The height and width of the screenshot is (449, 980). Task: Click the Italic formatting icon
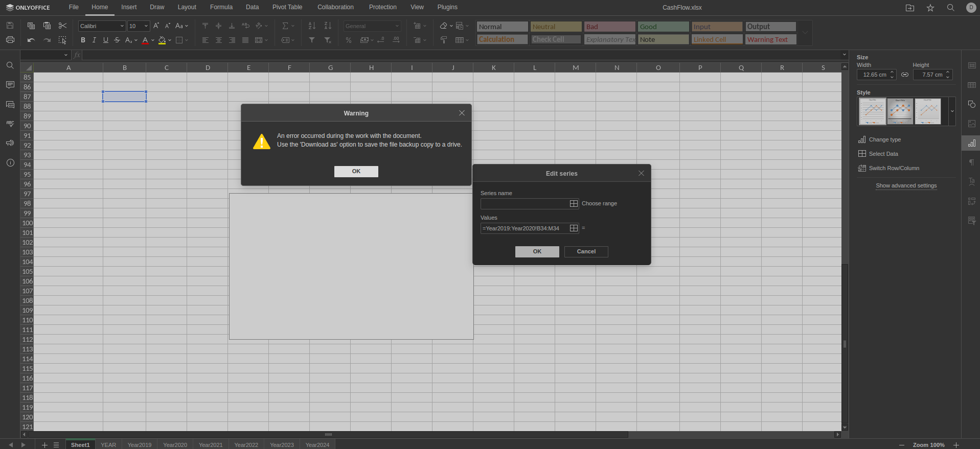point(94,40)
